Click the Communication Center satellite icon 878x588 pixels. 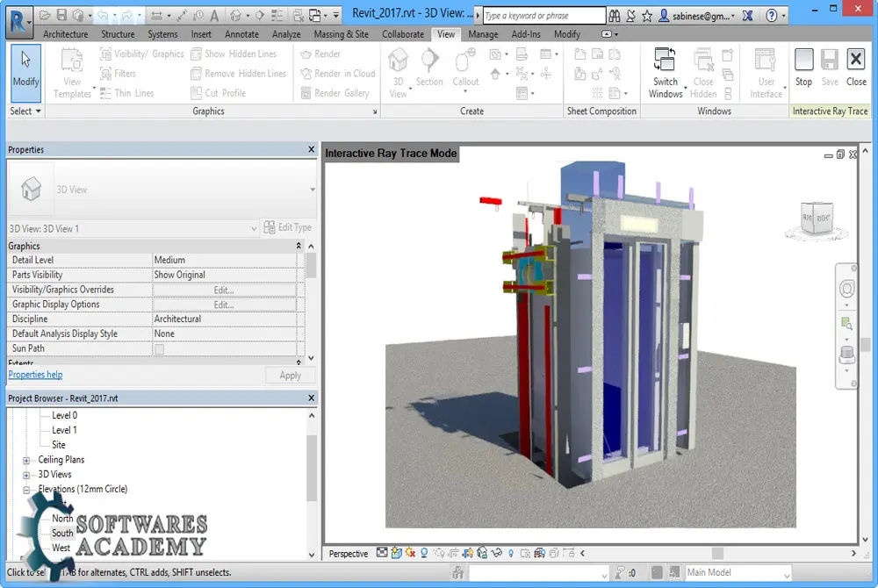point(631,16)
